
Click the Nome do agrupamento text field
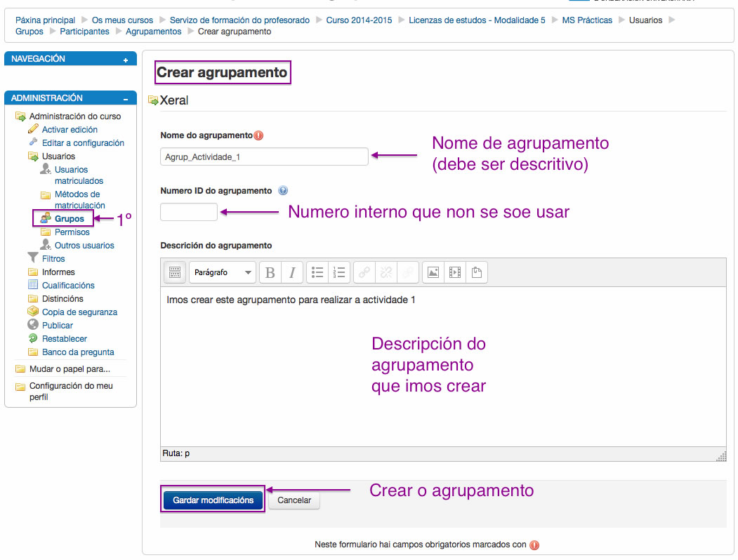(263, 156)
